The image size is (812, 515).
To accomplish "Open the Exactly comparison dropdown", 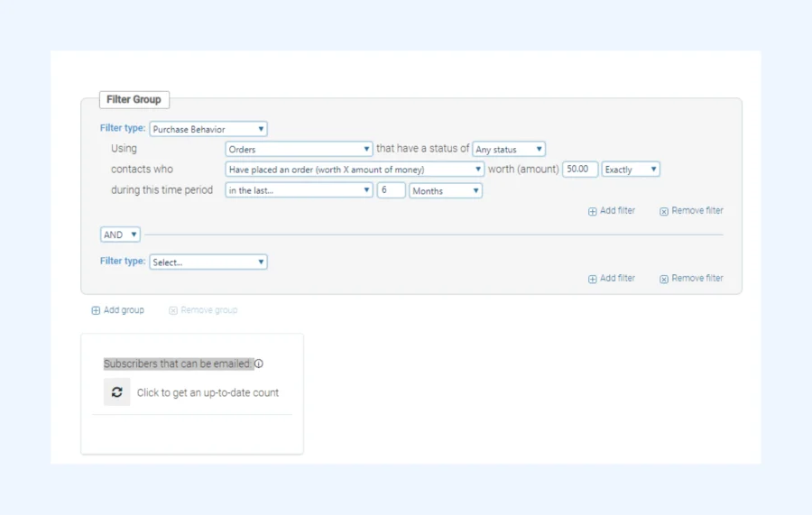I will (x=631, y=170).
